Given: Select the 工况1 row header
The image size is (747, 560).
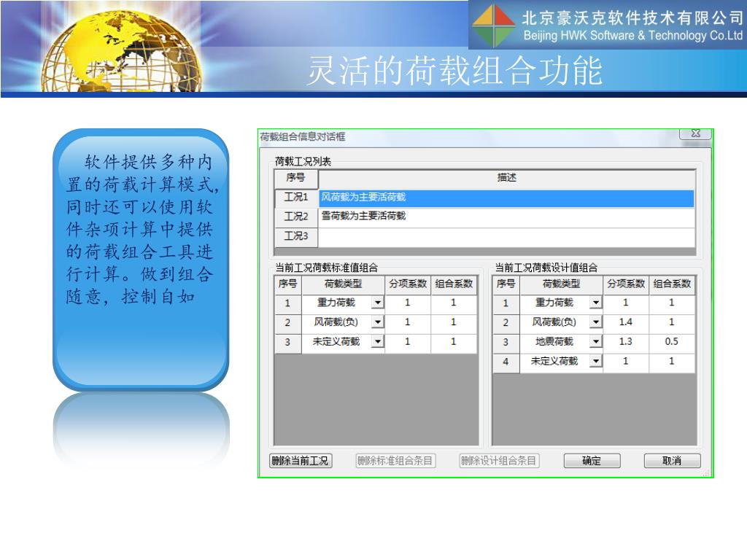Looking at the screenshot, I should 296,197.
